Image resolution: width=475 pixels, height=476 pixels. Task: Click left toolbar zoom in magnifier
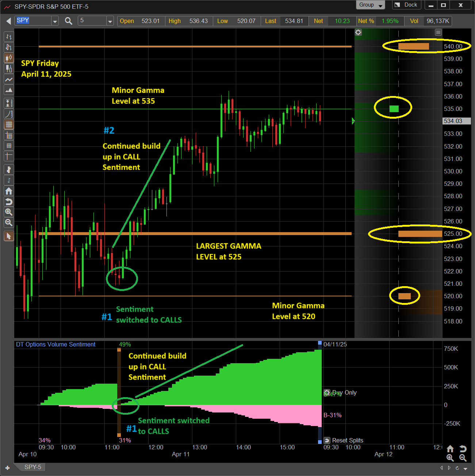[9, 212]
